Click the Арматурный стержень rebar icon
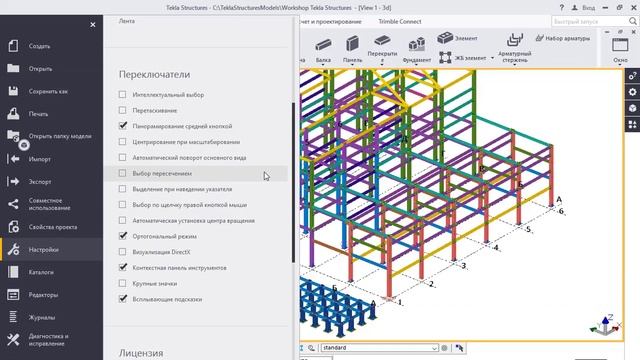 click(515, 40)
